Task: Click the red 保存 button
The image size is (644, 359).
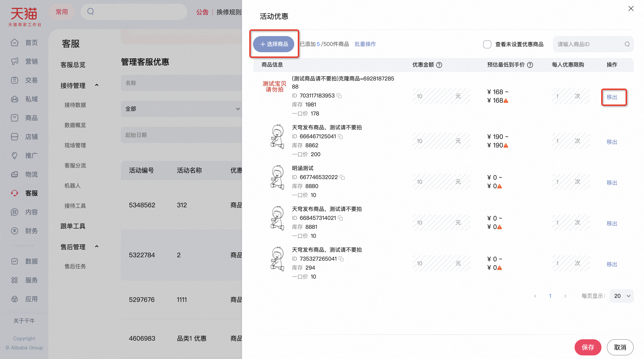Action: click(588, 347)
